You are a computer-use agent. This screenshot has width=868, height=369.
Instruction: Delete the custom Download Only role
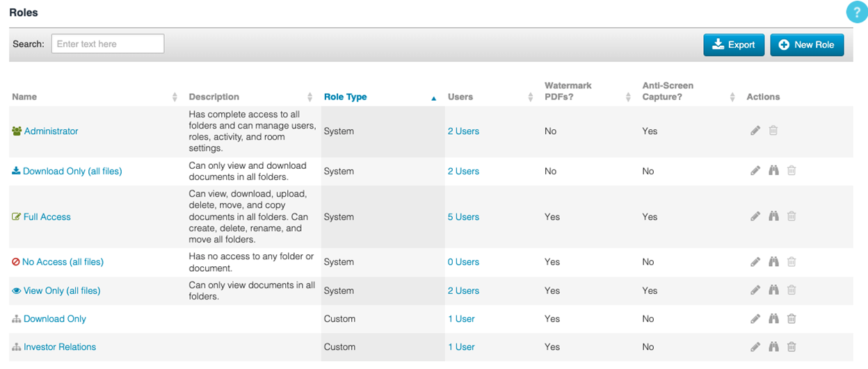tap(791, 319)
